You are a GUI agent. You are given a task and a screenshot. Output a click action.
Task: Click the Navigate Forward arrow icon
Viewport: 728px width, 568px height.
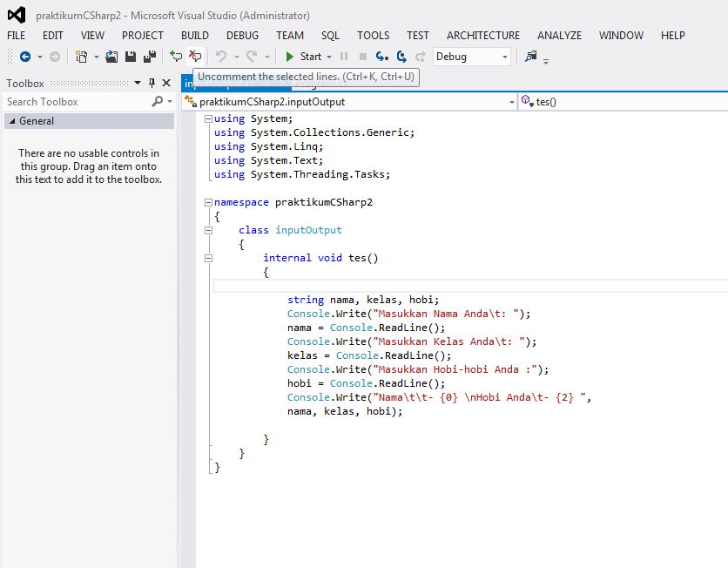[x=55, y=57]
